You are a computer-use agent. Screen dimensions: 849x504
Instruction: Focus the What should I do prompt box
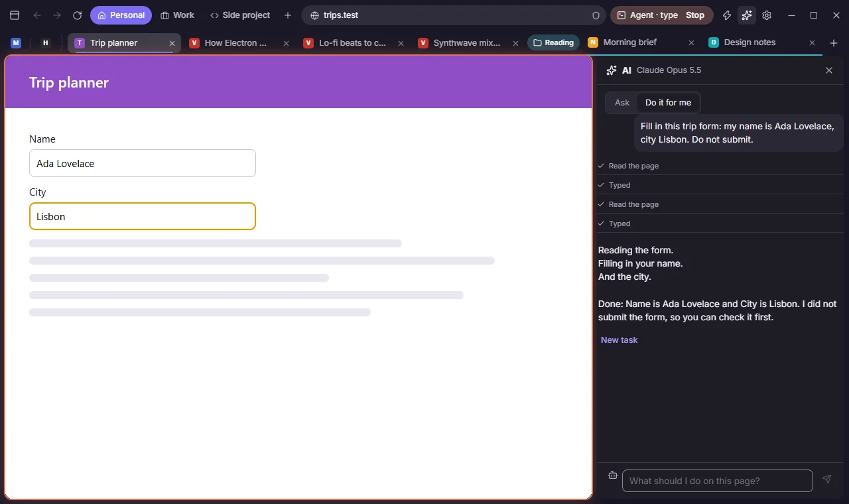[x=717, y=481]
